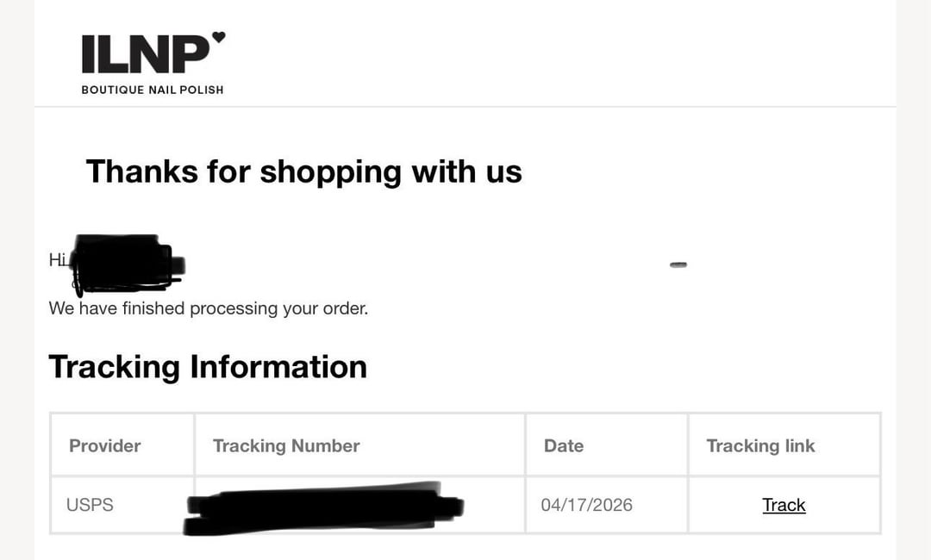
Task: Click the small gray dash mark
Action: coord(678,264)
